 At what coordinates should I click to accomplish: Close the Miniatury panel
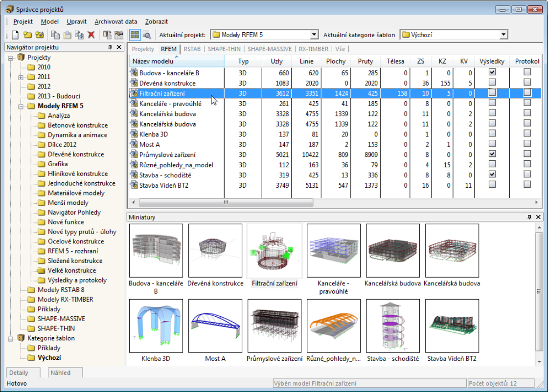pyautogui.click(x=538, y=217)
